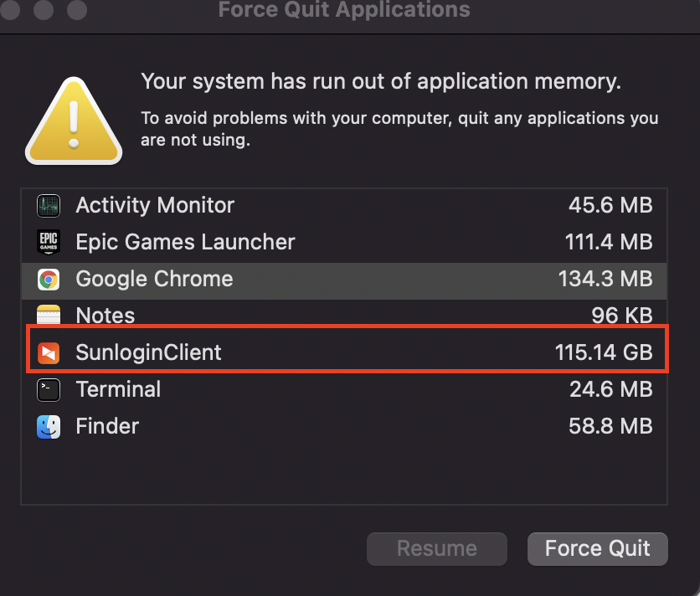Select SunloginClient in the application list
Image resolution: width=700 pixels, height=596 pixels.
[x=148, y=352]
